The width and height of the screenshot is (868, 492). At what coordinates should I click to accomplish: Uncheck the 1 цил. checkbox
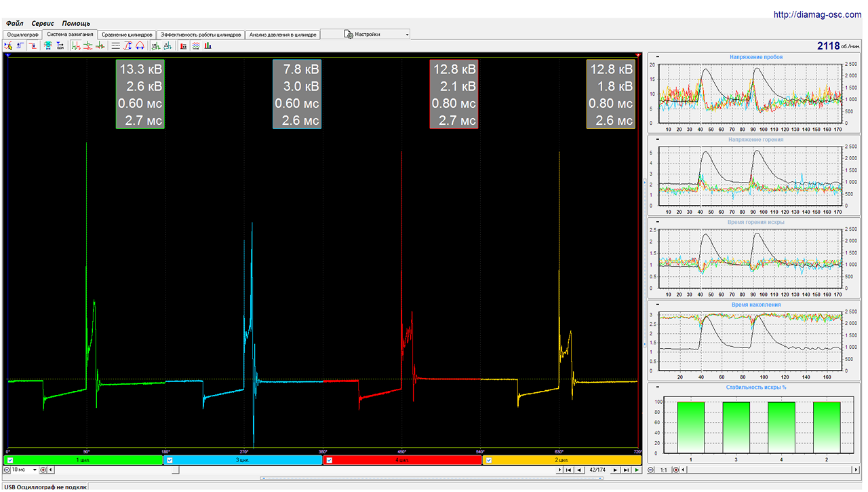tap(10, 460)
